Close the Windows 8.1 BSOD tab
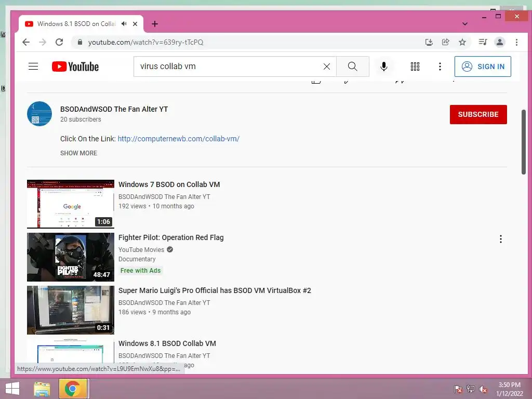The width and height of the screenshot is (532, 399). (135, 24)
